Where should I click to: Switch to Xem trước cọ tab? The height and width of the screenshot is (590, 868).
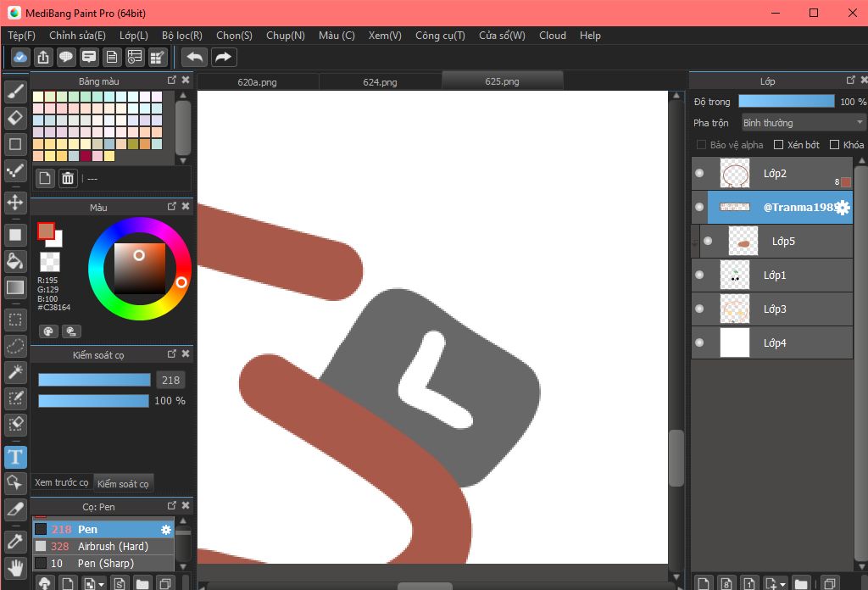61,482
